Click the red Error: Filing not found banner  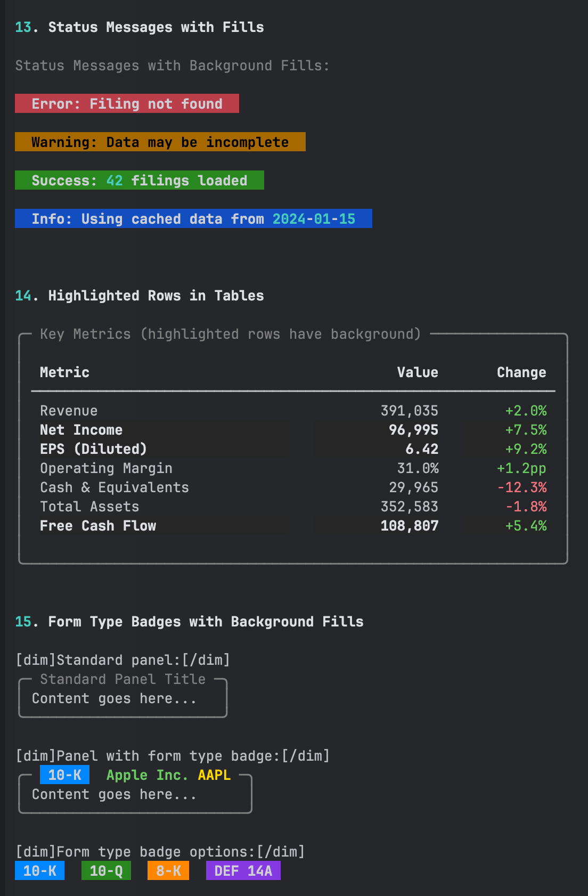pos(127,103)
